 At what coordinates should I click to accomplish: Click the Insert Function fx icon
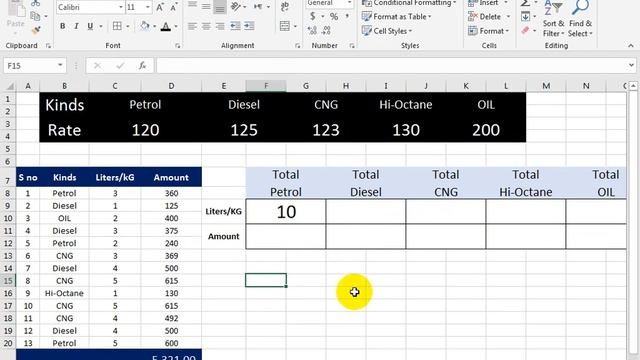(x=142, y=66)
